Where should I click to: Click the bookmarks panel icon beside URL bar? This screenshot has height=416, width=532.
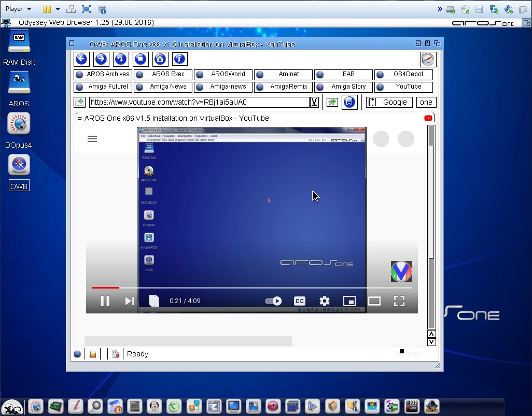point(350,102)
